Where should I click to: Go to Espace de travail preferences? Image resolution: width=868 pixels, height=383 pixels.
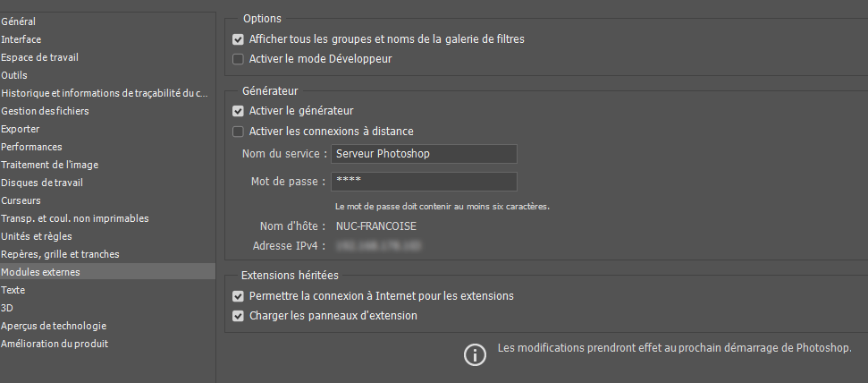click(x=39, y=57)
